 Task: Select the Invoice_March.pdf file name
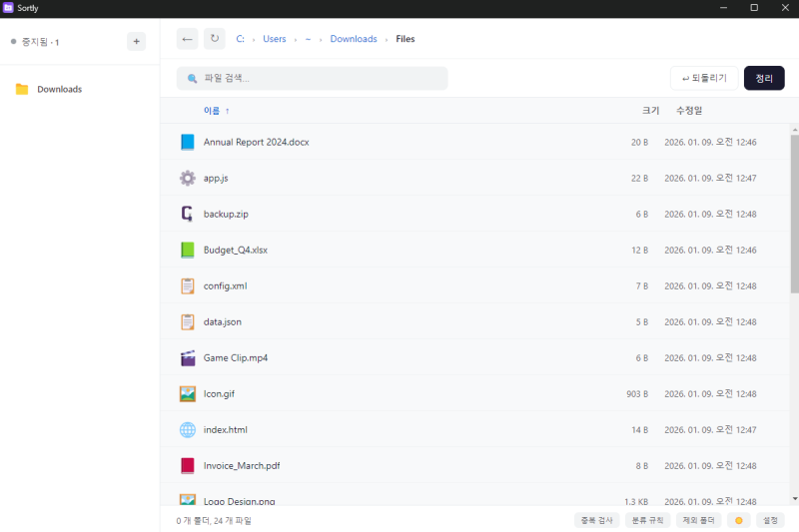click(x=242, y=466)
